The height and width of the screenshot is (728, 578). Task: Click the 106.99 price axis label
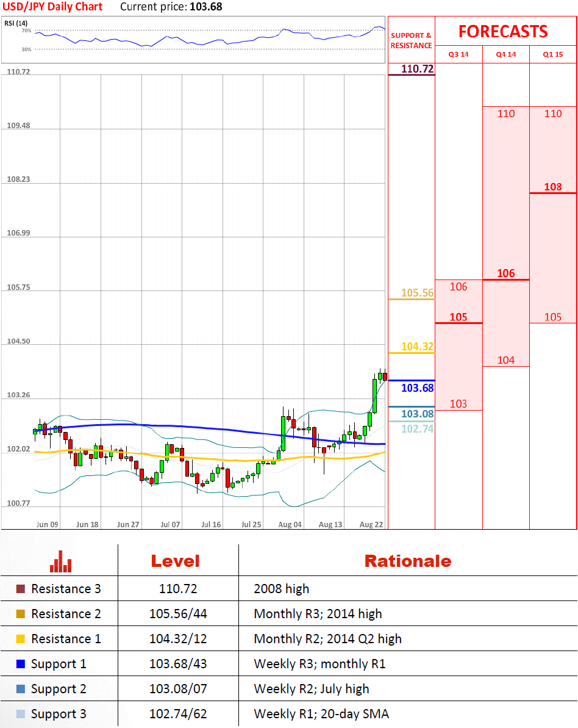click(x=18, y=233)
